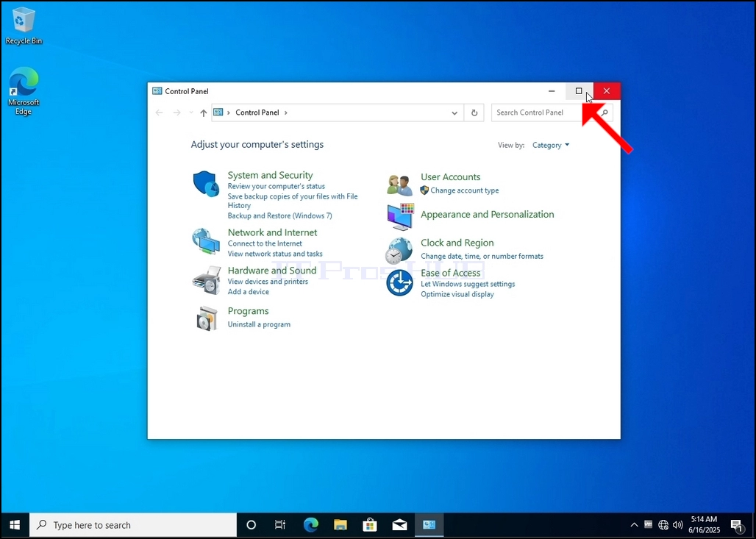Screen dimensions: 756x539
Task: Open Recycle Bin desktop icon
Action: coord(23,26)
